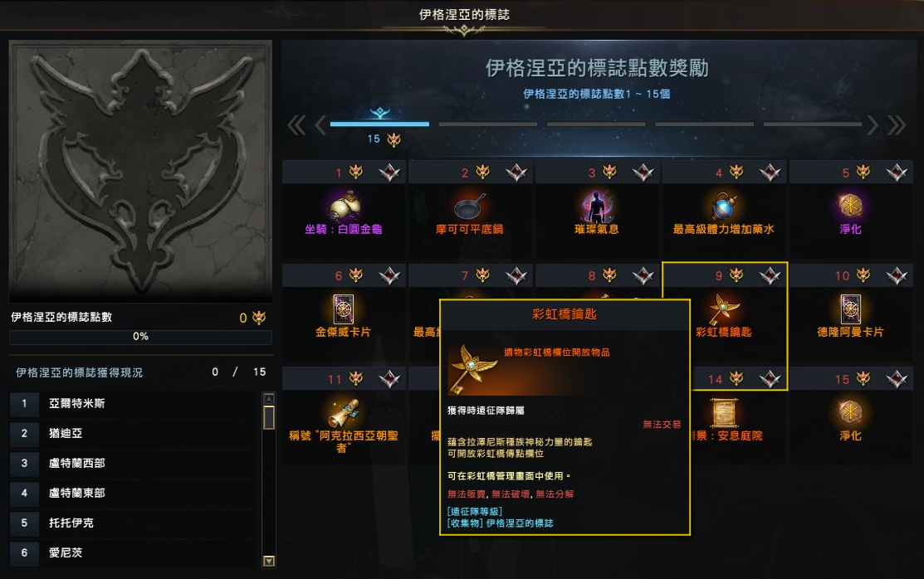Select the third reward tier progress segment

[596, 124]
